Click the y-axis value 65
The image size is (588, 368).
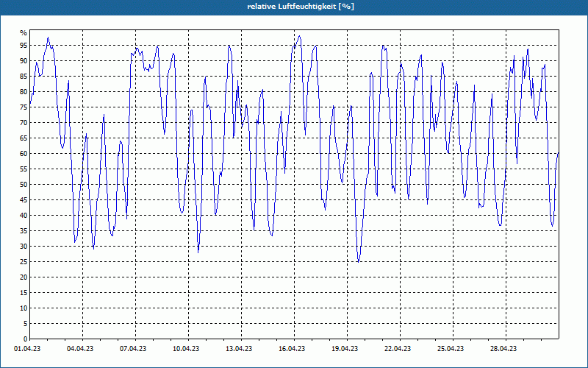coord(24,138)
